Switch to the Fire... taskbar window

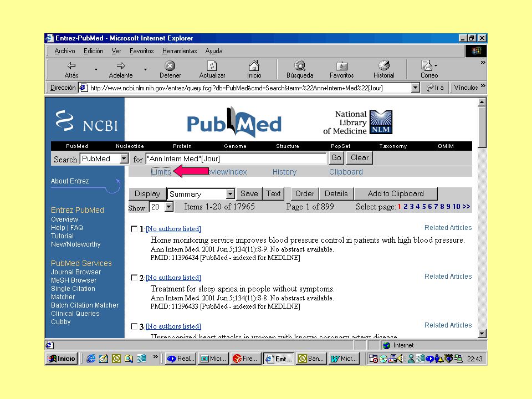(245, 359)
